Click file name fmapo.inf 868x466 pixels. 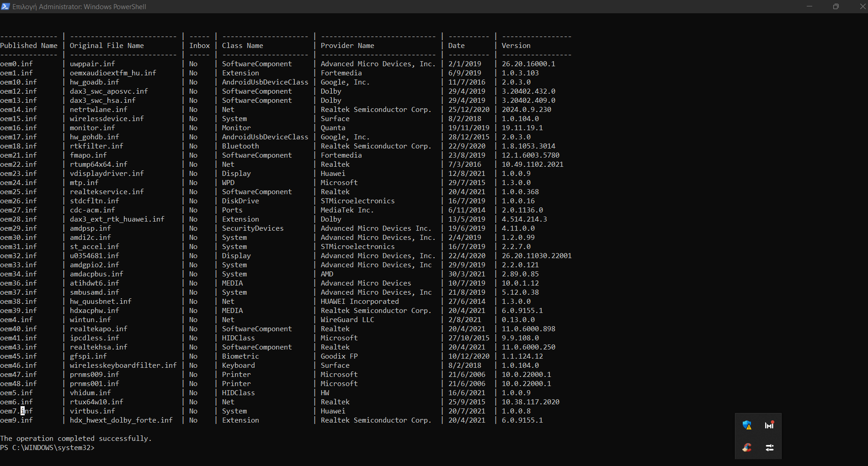(x=88, y=155)
